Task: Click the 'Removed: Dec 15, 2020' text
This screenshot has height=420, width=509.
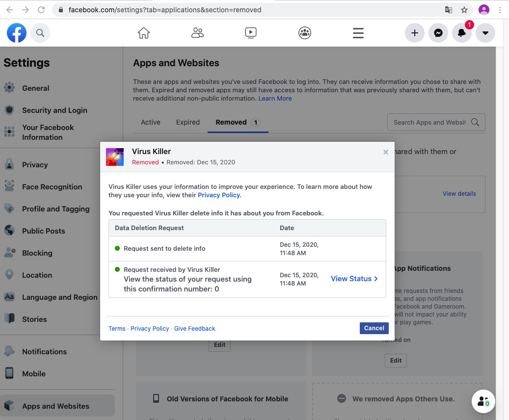Action: (201, 162)
